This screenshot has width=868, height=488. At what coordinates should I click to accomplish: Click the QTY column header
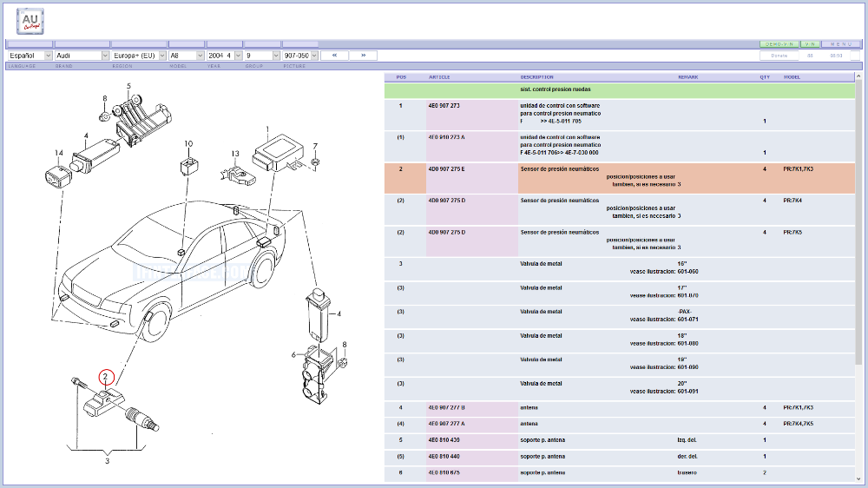tap(765, 77)
